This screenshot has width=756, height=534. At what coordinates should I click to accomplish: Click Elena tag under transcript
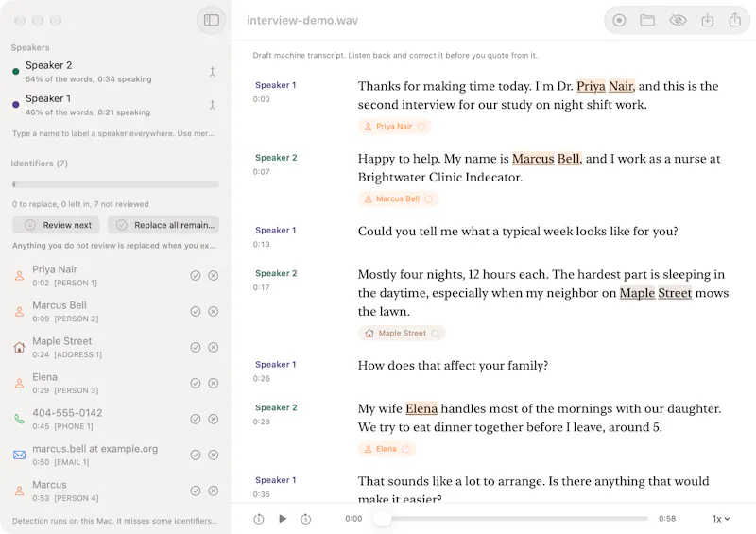387,449
